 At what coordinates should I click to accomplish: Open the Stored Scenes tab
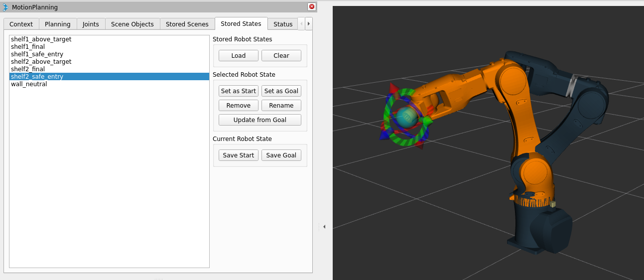pyautogui.click(x=187, y=24)
